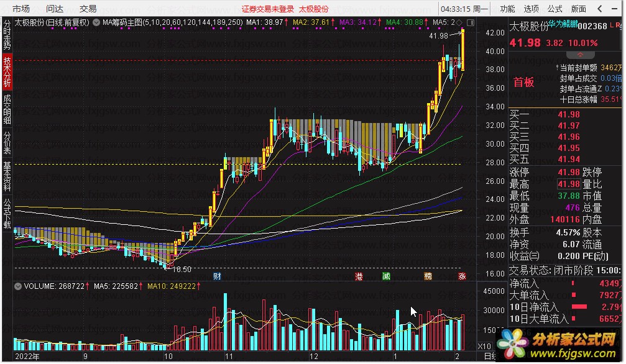Click 买三 price 41.96
The image size is (626, 364).
coord(569,137)
